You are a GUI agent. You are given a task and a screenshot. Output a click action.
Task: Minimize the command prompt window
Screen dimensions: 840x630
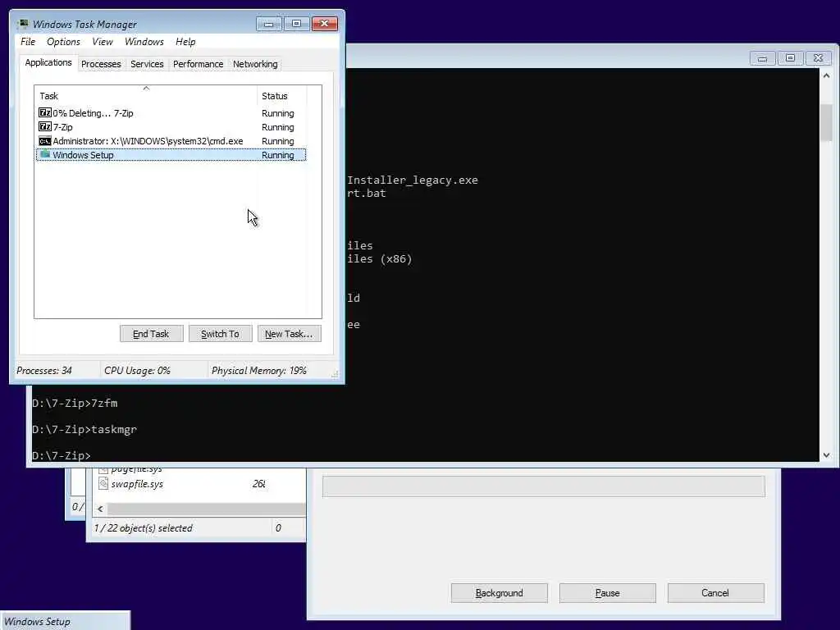(762, 58)
